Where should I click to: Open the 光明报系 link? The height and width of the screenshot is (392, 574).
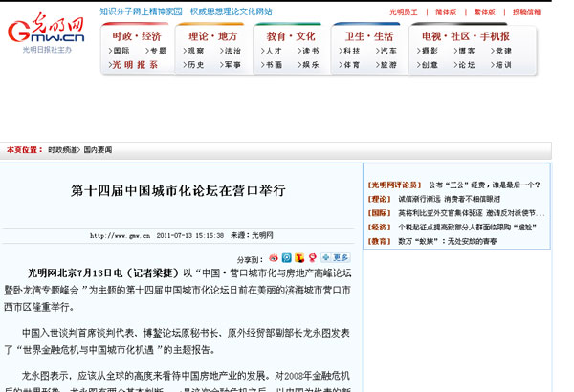pos(135,65)
